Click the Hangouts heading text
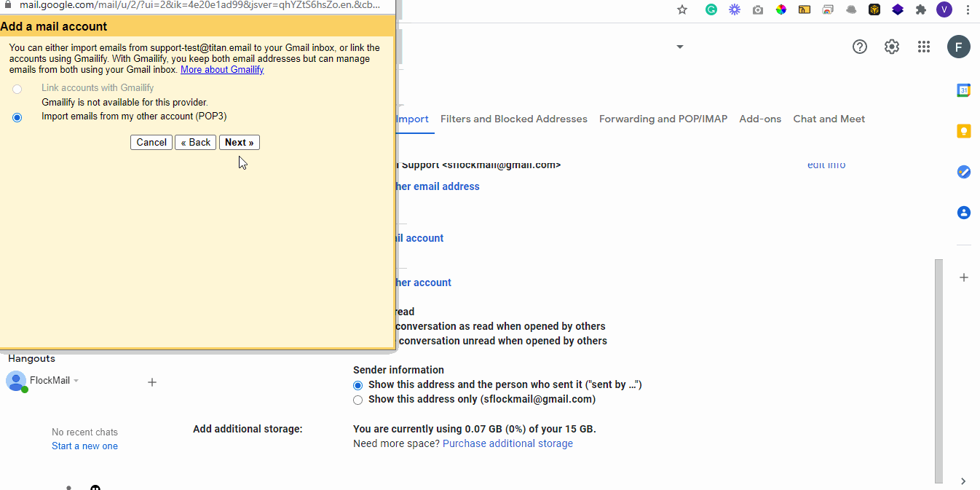Image resolution: width=980 pixels, height=490 pixels. (x=31, y=358)
